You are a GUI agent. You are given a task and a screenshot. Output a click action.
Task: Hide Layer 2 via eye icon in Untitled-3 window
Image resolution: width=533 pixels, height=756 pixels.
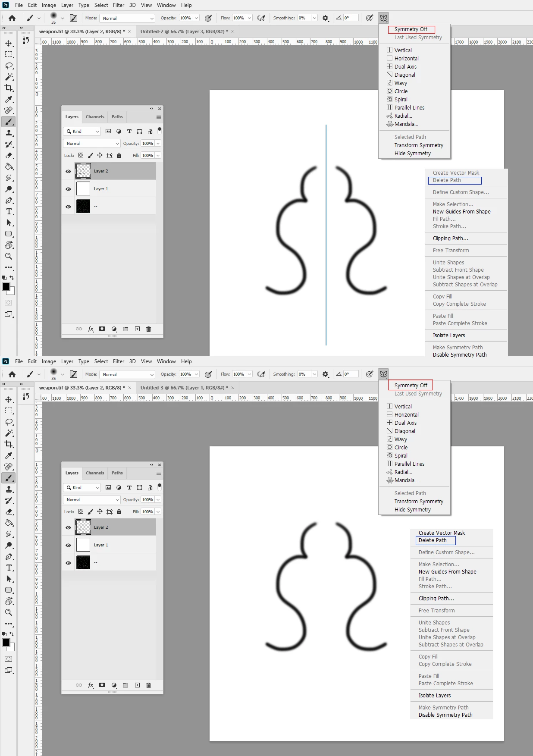(x=68, y=527)
